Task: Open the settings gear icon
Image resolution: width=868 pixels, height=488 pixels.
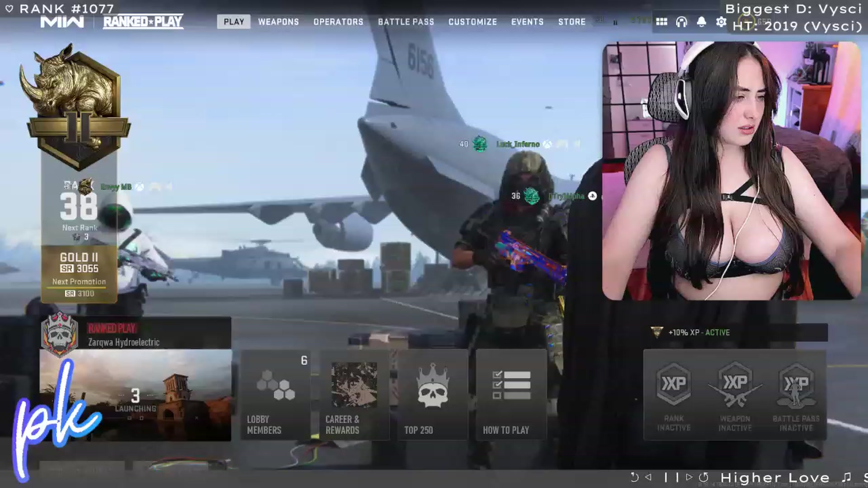Action: 721,22
